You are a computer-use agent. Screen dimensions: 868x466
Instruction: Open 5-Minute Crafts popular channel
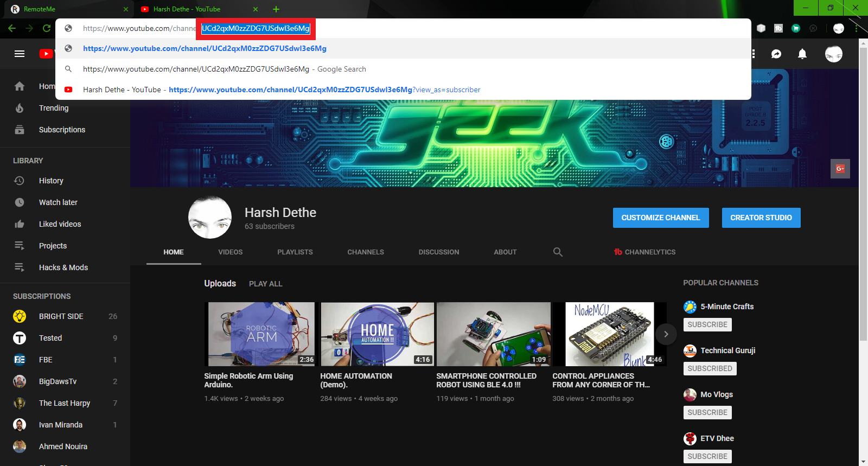pyautogui.click(x=727, y=307)
